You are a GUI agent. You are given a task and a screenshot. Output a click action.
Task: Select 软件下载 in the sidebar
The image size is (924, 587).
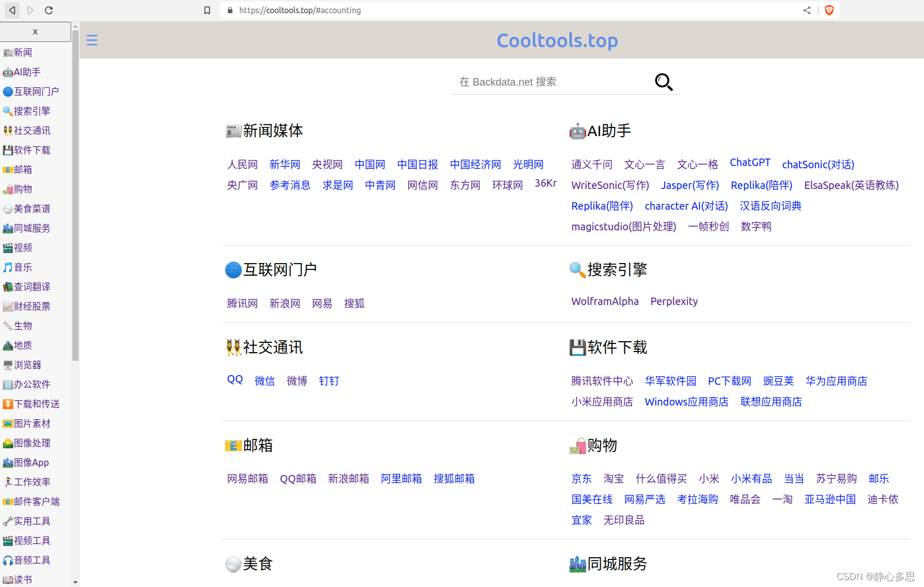tap(26, 150)
